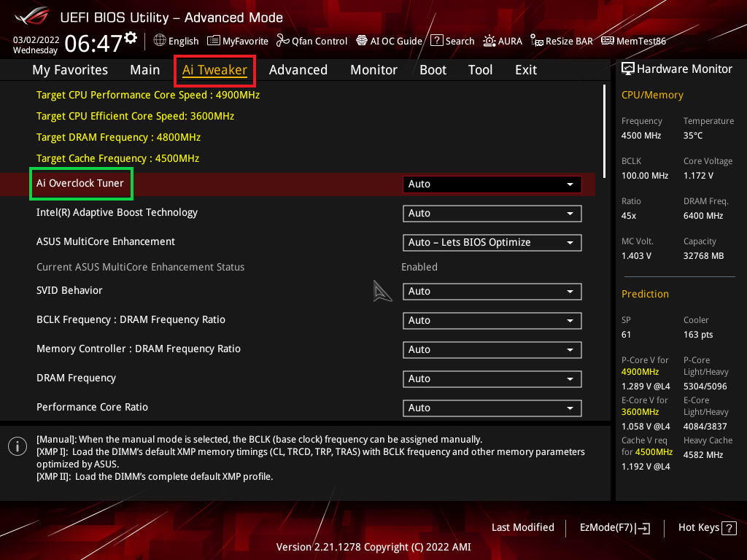Image resolution: width=747 pixels, height=560 pixels.
Task: Open the Tool tab
Action: point(480,70)
